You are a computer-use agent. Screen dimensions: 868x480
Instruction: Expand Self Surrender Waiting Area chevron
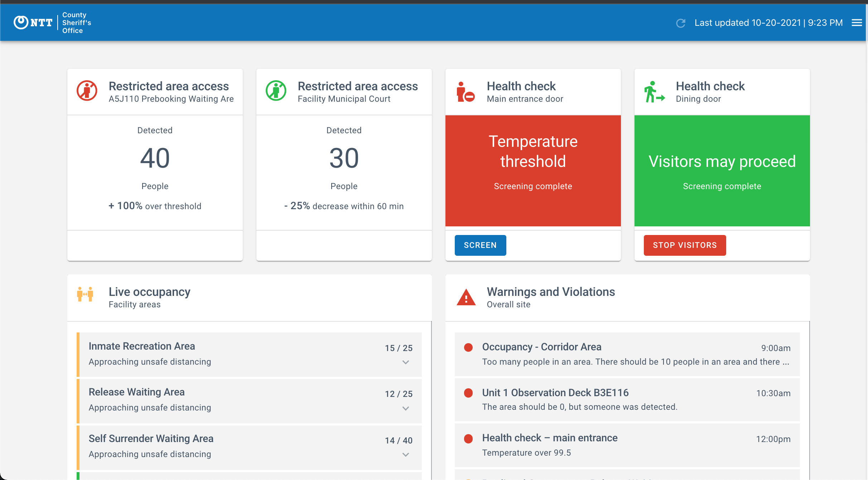pyautogui.click(x=405, y=455)
